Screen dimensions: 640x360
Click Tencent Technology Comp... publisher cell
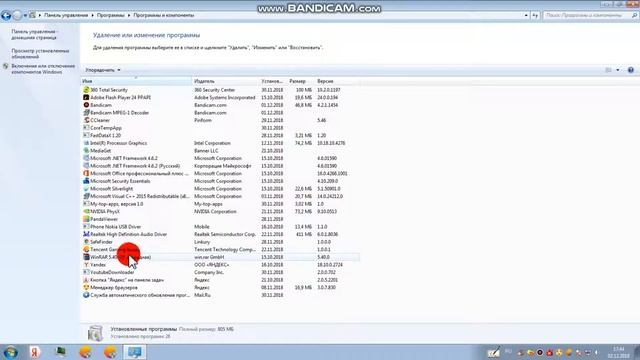click(225, 249)
